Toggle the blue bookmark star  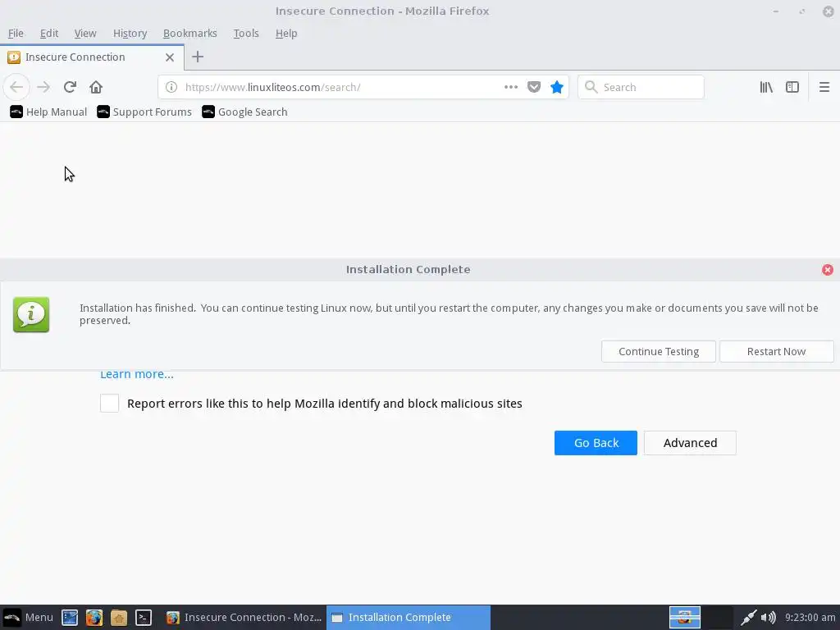557,87
